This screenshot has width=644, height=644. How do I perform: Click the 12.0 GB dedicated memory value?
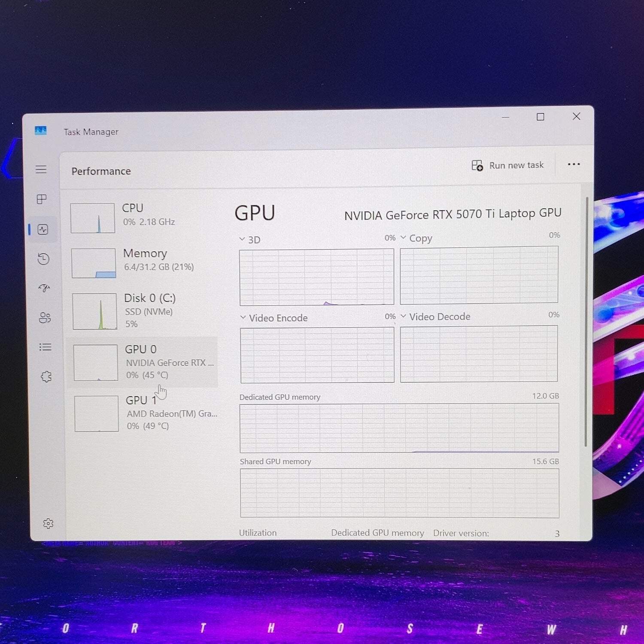click(x=546, y=396)
